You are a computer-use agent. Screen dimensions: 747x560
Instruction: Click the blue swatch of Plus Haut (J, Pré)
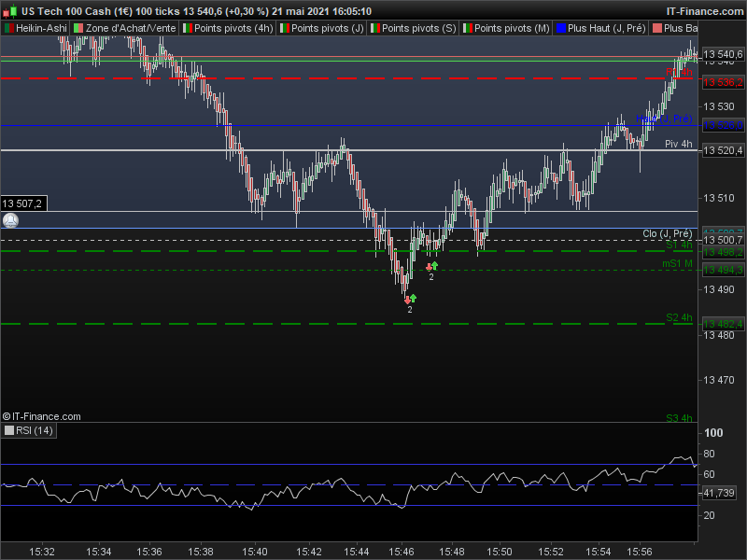[x=561, y=28]
